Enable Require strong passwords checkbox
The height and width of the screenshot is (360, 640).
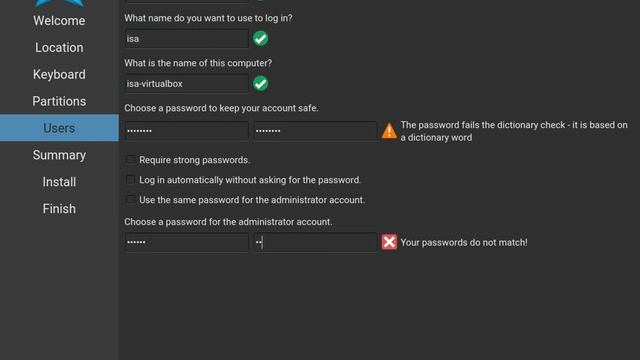(x=131, y=160)
